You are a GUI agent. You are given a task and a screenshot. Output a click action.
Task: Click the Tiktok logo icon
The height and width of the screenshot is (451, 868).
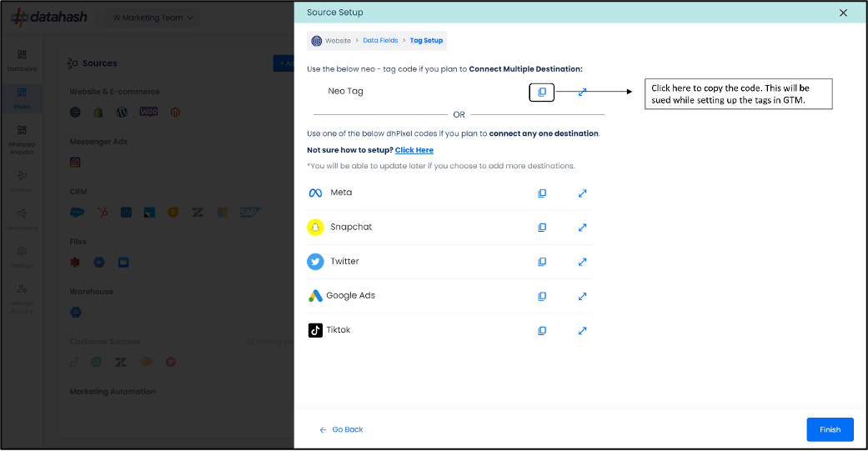click(315, 330)
